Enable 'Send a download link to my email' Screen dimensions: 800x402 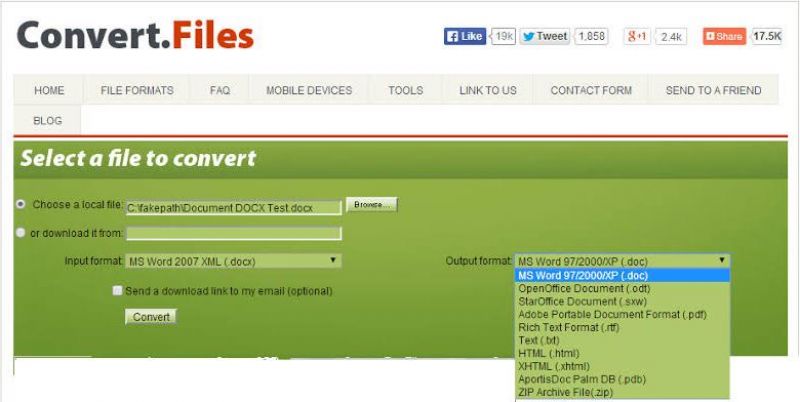coord(118,291)
